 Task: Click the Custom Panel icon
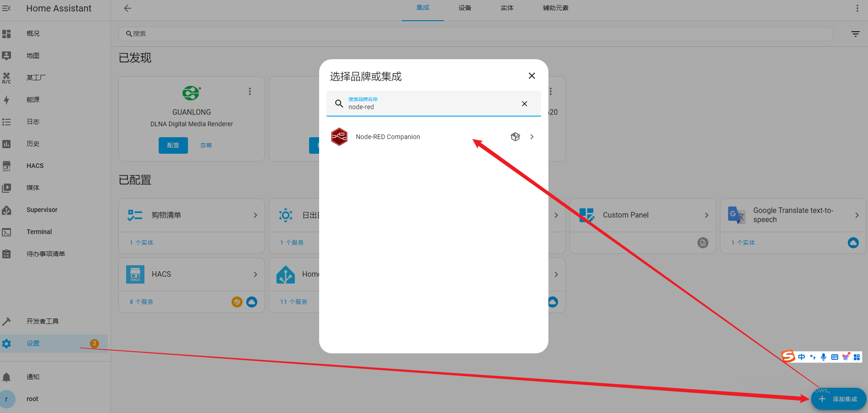click(x=586, y=215)
